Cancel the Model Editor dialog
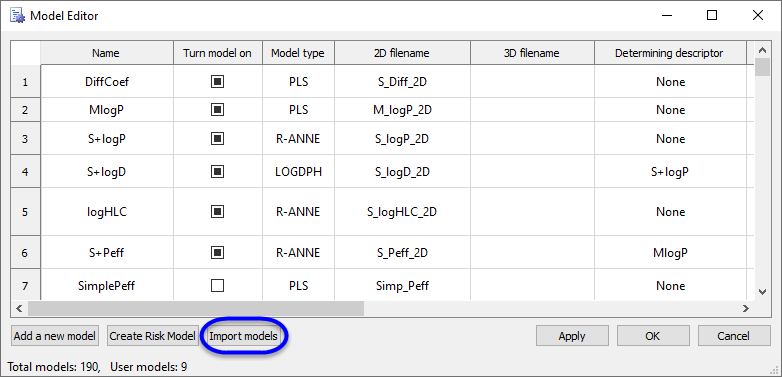 pyautogui.click(x=734, y=336)
